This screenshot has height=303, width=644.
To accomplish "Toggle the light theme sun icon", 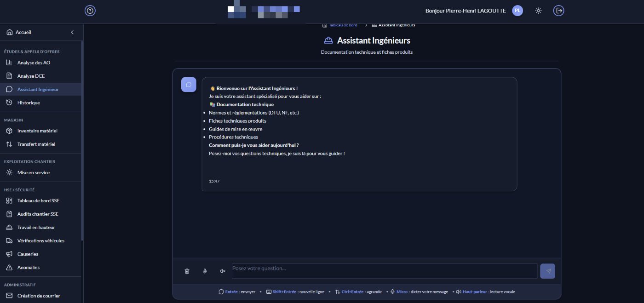I will [538, 11].
